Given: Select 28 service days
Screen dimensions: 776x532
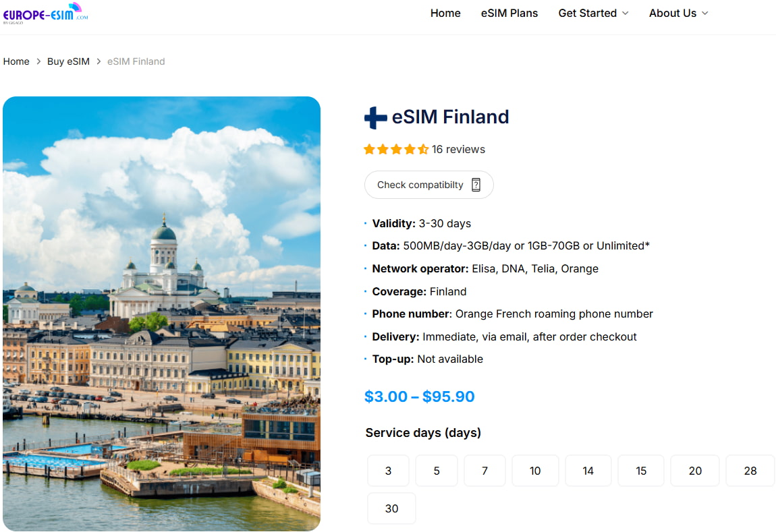Looking at the screenshot, I should 750,471.
